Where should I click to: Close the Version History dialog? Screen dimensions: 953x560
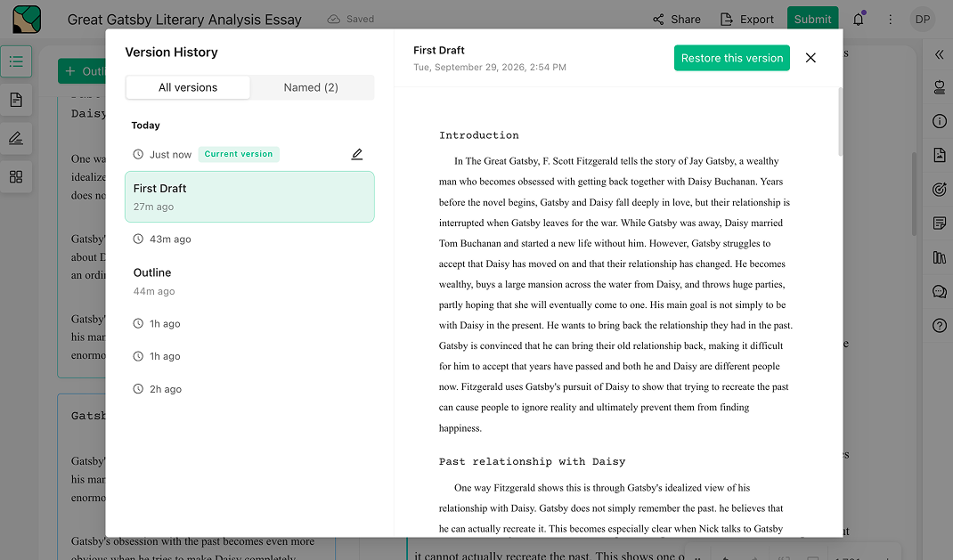point(810,58)
